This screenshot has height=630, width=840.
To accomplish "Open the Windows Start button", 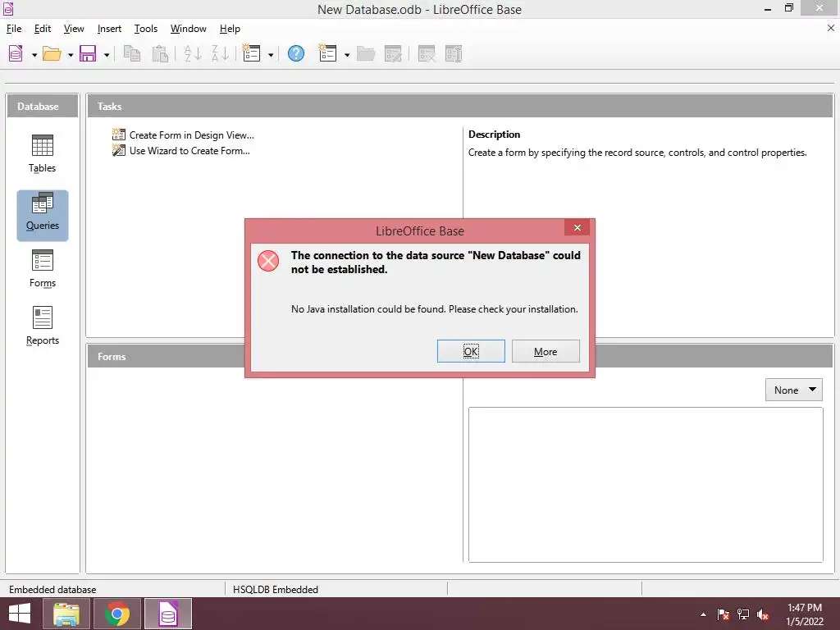I will point(20,614).
